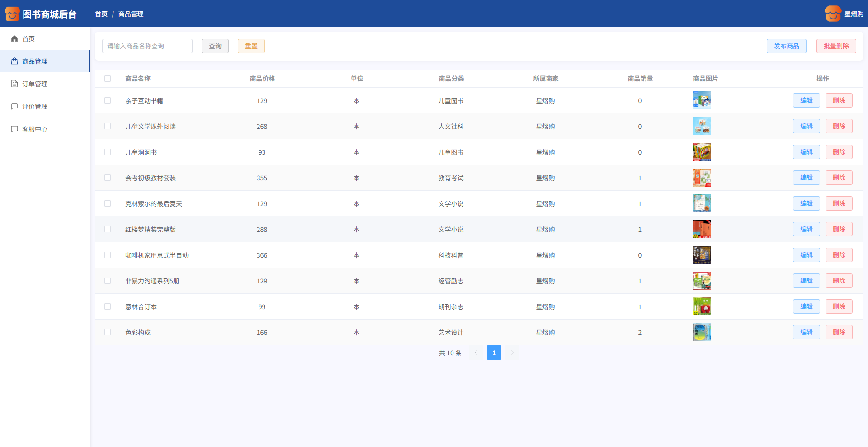Click the shopping bag icon for 商品管理
Screen dimensions: 868x447
point(14,61)
